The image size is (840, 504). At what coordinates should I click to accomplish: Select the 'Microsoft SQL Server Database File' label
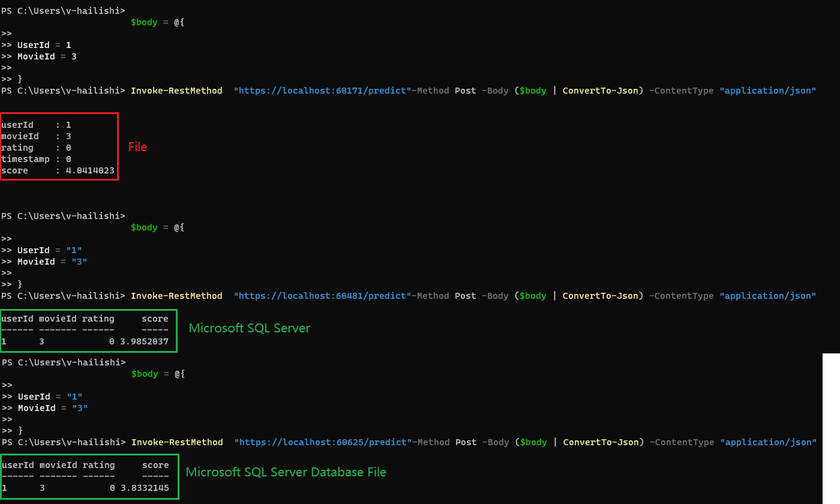pyautogui.click(x=286, y=472)
